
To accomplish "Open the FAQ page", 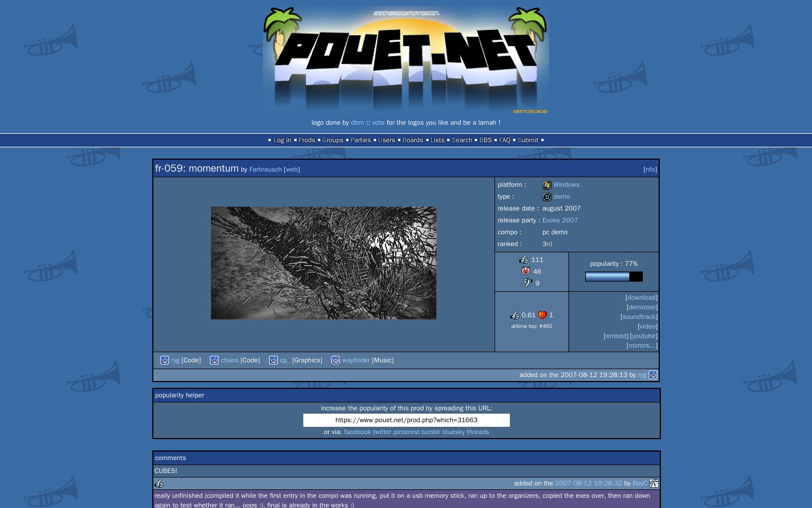I will (505, 140).
